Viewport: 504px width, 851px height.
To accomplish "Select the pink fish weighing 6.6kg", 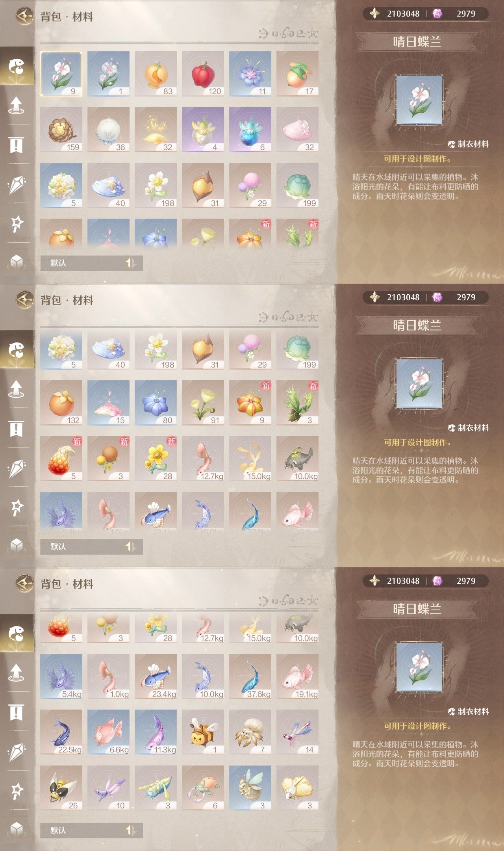I will (108, 732).
